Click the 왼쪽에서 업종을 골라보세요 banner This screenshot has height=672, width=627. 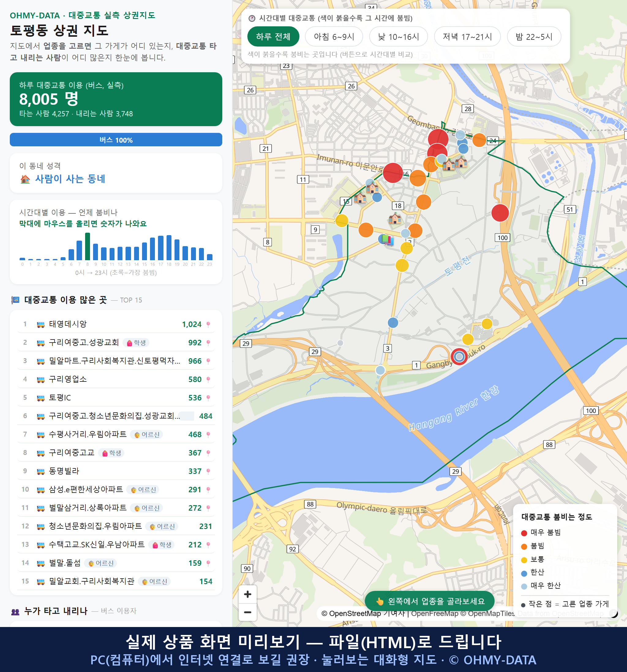point(430,601)
